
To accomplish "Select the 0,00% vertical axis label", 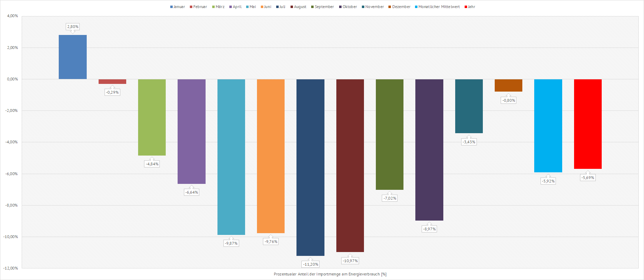I will (x=13, y=79).
